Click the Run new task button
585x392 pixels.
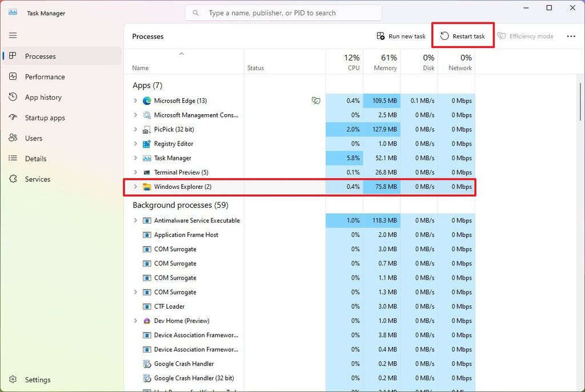pyautogui.click(x=400, y=35)
